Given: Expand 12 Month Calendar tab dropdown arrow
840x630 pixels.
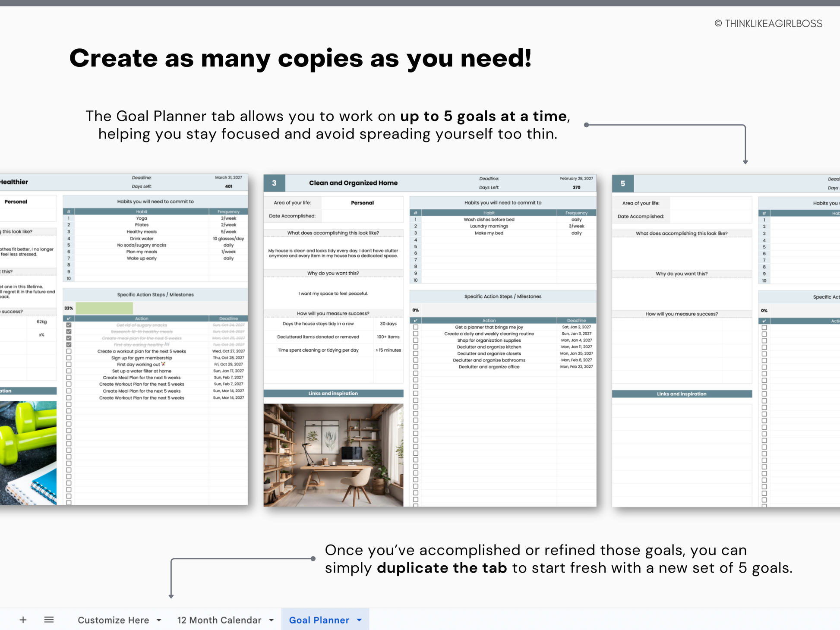Looking at the screenshot, I should pyautogui.click(x=272, y=620).
